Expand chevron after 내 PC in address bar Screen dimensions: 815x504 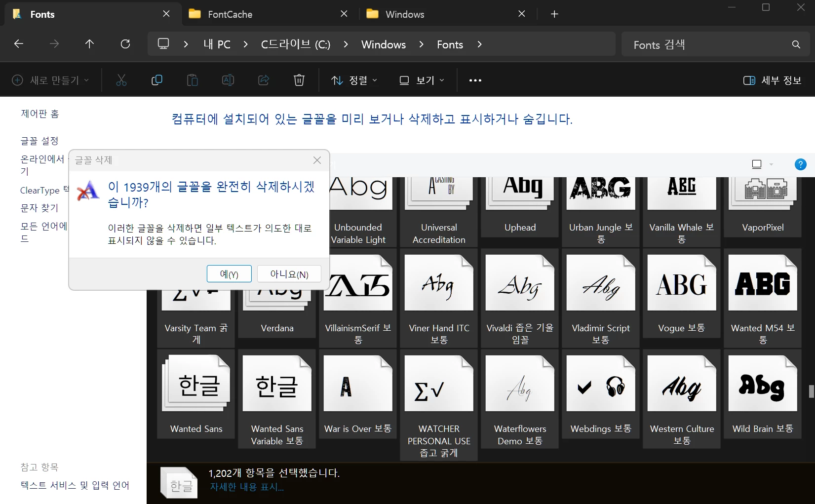[x=246, y=44]
